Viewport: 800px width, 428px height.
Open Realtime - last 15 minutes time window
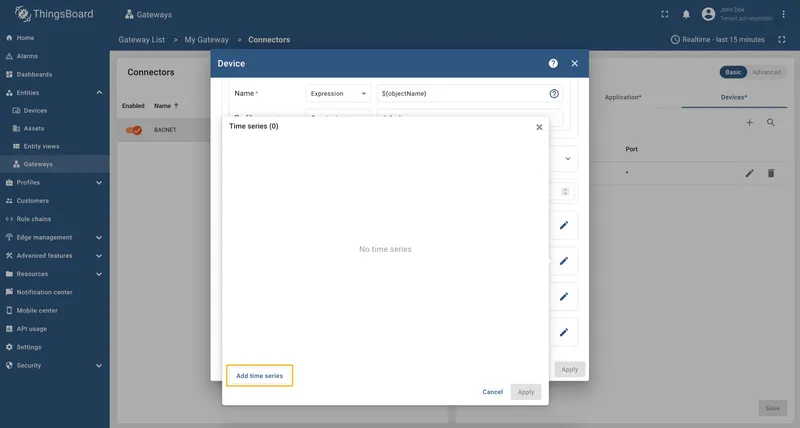[717, 40]
